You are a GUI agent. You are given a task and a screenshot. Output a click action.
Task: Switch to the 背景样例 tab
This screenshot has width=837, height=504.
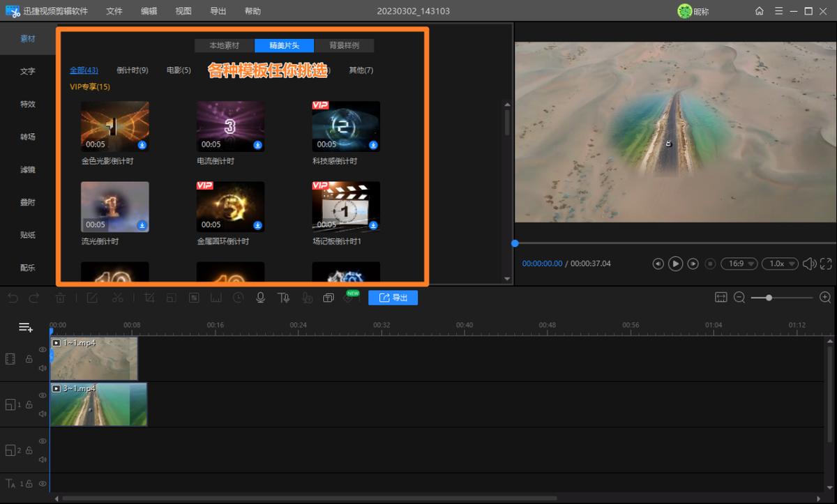click(x=344, y=45)
